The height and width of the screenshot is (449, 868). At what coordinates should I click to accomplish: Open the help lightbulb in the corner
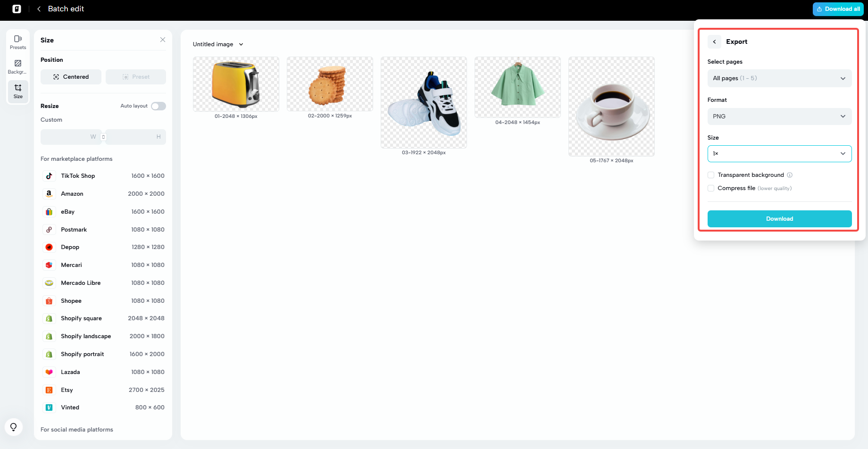[x=13, y=427]
